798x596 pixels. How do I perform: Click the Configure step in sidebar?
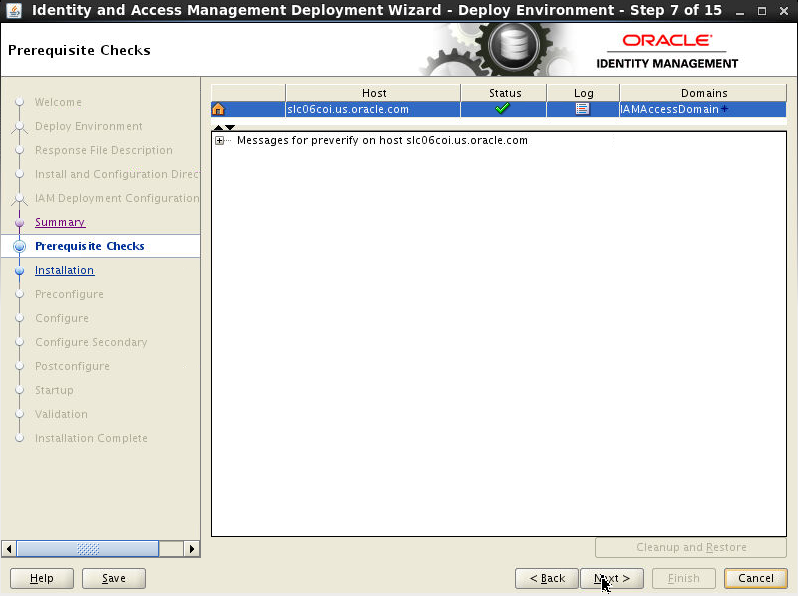(x=62, y=318)
